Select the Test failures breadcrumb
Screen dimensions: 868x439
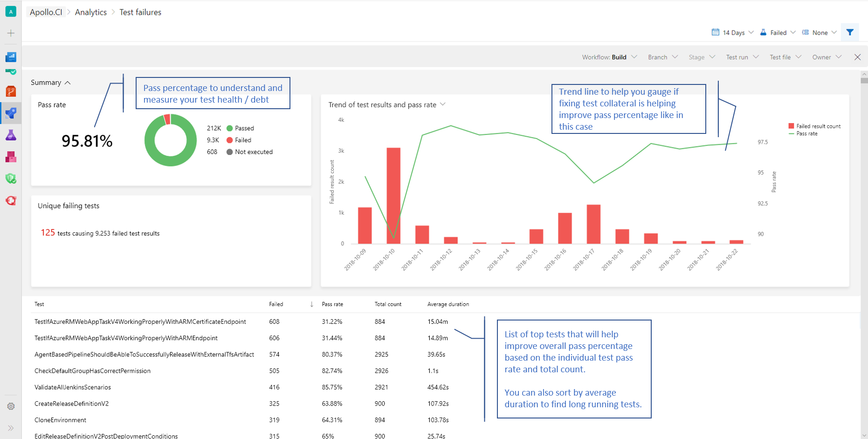pos(140,12)
